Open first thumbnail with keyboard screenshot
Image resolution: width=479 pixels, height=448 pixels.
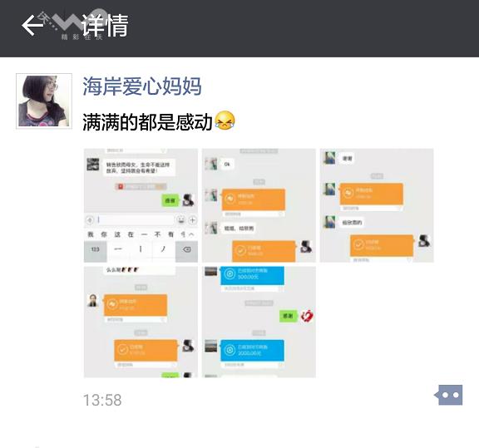point(141,205)
